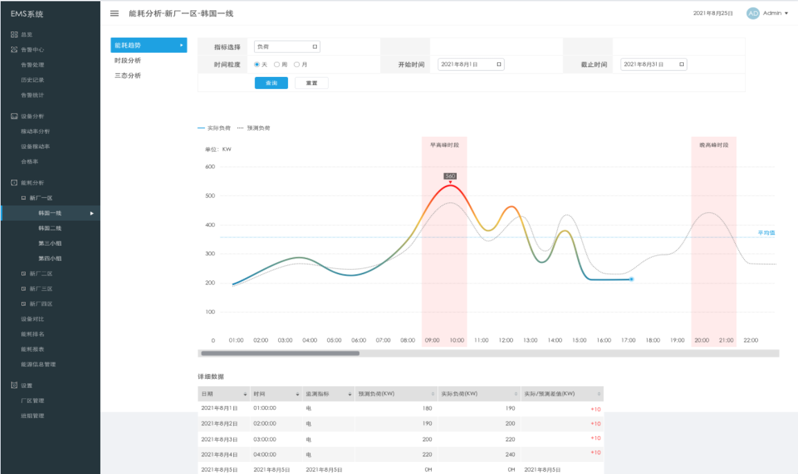798x474 pixels.
Task: Click the Admin user avatar
Action: 752,14
